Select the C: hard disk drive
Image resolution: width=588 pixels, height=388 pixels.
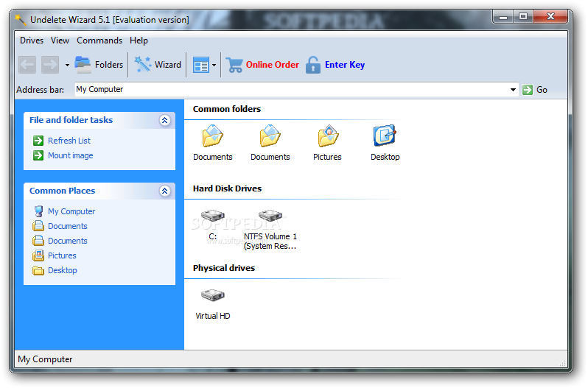pos(213,225)
